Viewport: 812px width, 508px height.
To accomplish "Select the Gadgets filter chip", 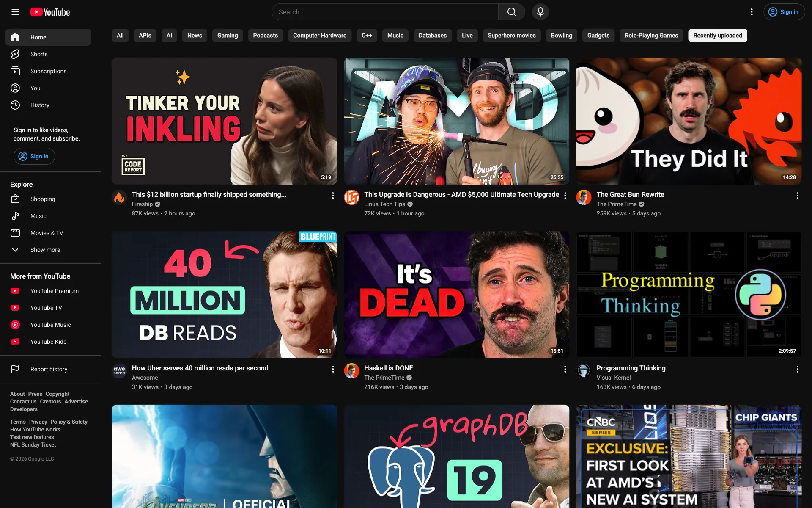I will click(598, 36).
